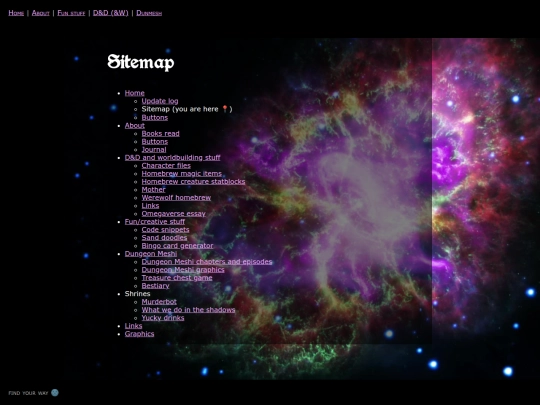Click the pushpin emoji after 'you are here'

tap(225, 109)
